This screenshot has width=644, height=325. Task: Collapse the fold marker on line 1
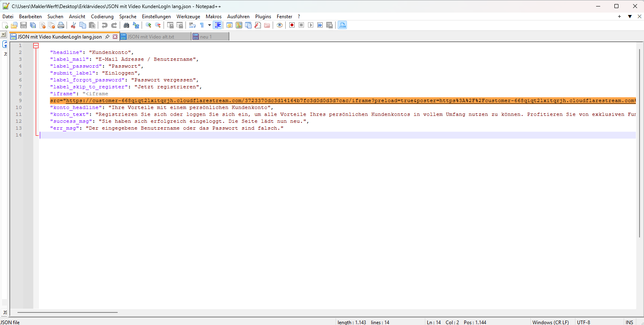click(36, 46)
